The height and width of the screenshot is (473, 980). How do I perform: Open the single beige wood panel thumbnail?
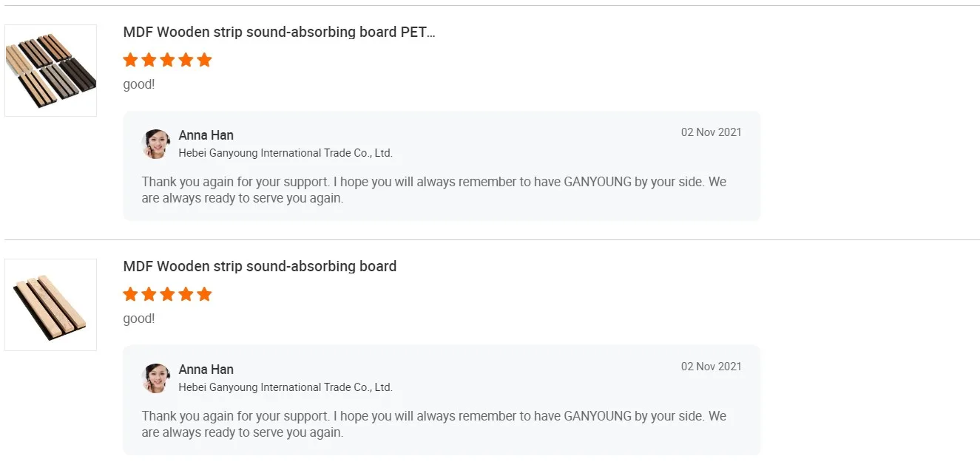click(50, 304)
